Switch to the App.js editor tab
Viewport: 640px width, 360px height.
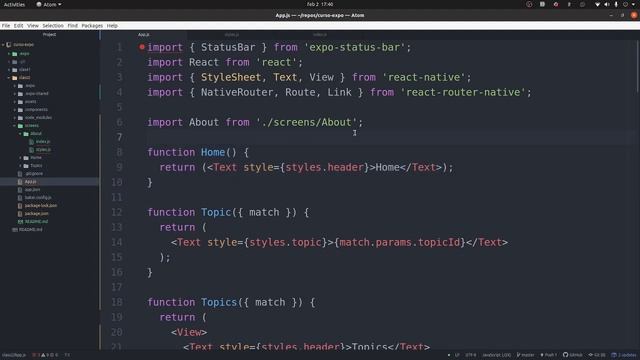pyautogui.click(x=144, y=35)
